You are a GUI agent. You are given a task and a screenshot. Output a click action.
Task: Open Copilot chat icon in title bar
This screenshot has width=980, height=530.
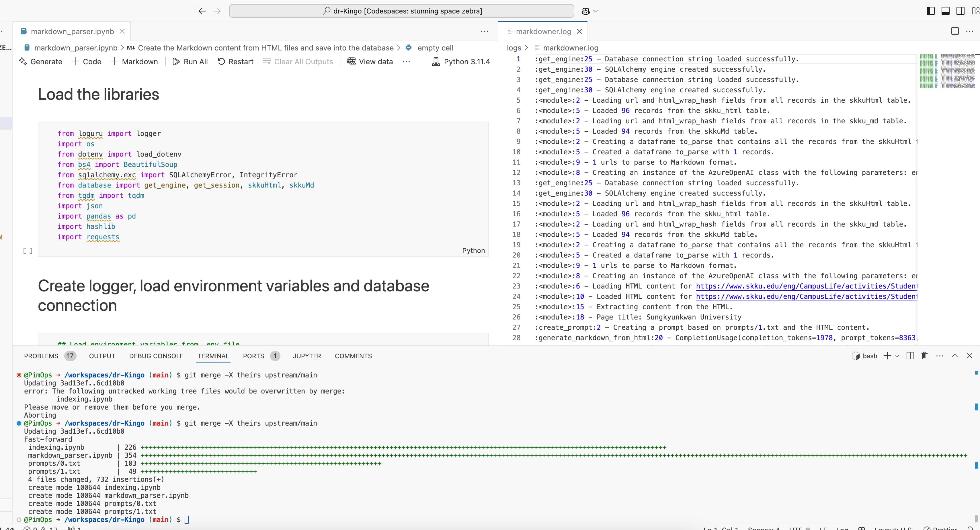coord(585,11)
